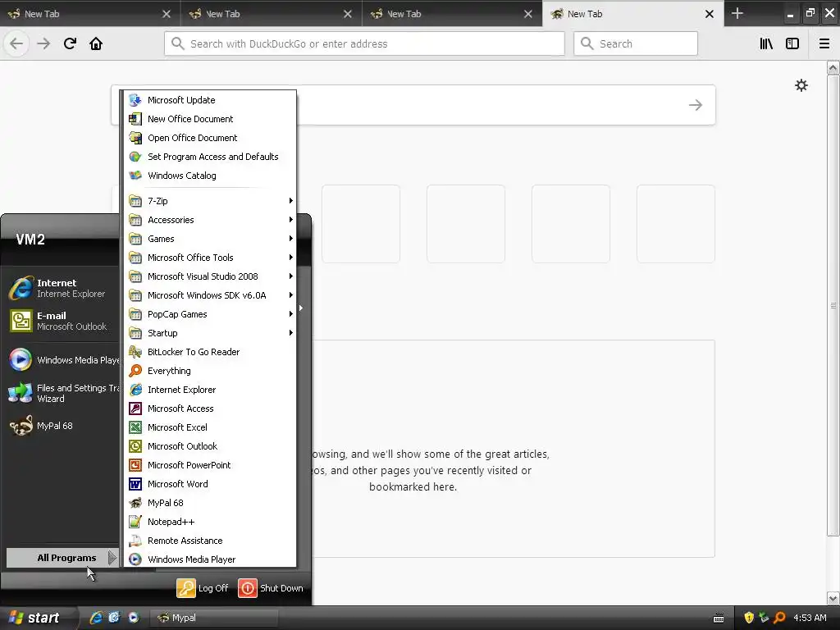Click browser back button
The width and height of the screenshot is (840, 630).
coord(16,43)
